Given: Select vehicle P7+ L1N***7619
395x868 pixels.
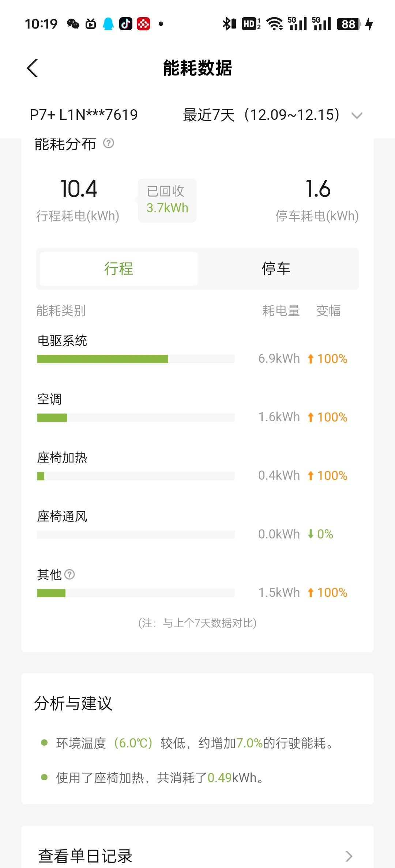Looking at the screenshot, I should pos(84,115).
